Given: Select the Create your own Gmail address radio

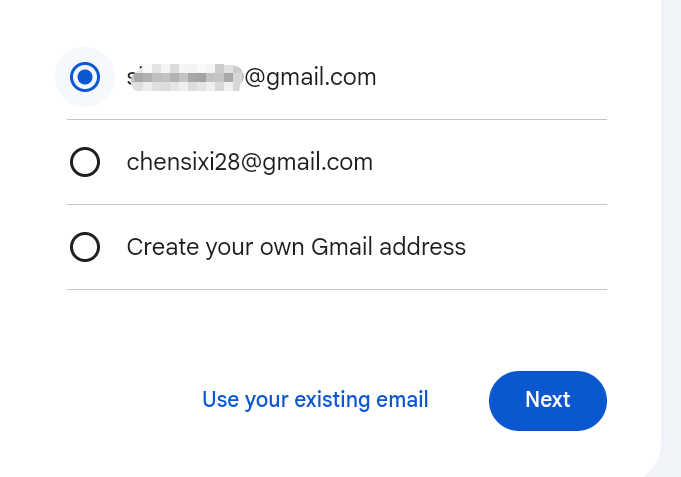Looking at the screenshot, I should tap(85, 247).
